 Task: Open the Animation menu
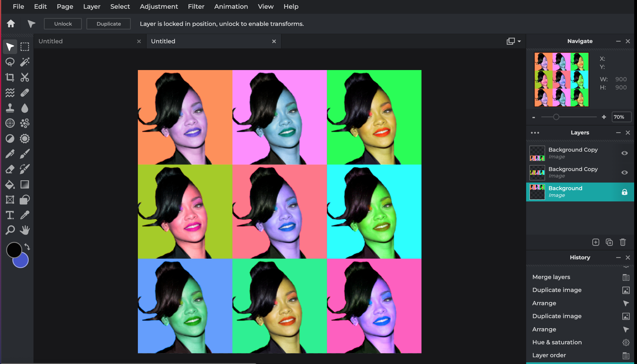click(x=231, y=6)
